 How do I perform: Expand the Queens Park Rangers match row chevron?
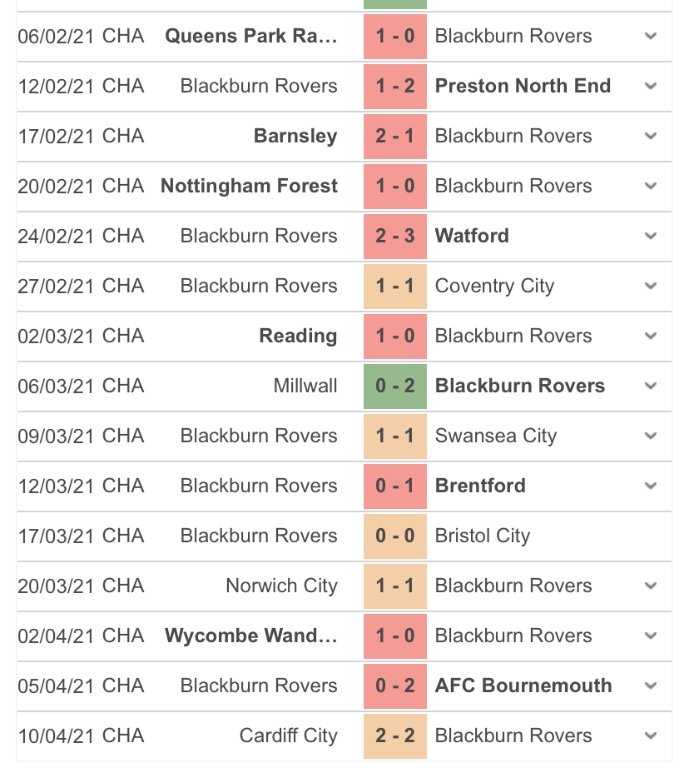pos(651,36)
